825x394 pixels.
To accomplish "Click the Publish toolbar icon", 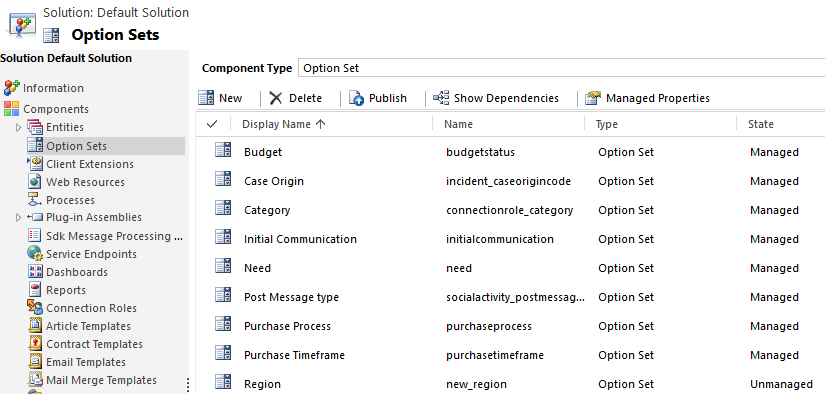I will (356, 98).
